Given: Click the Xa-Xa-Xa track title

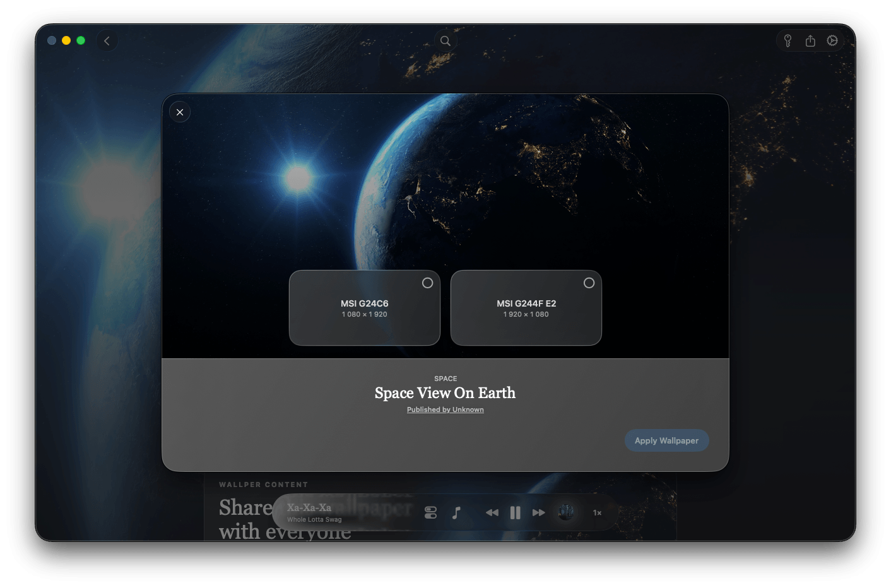Looking at the screenshot, I should pyautogui.click(x=309, y=507).
